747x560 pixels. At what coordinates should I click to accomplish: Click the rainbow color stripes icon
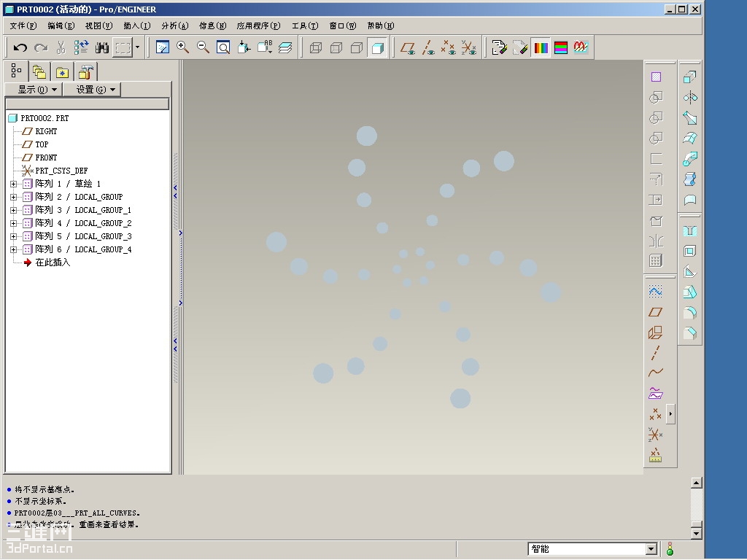pos(541,47)
